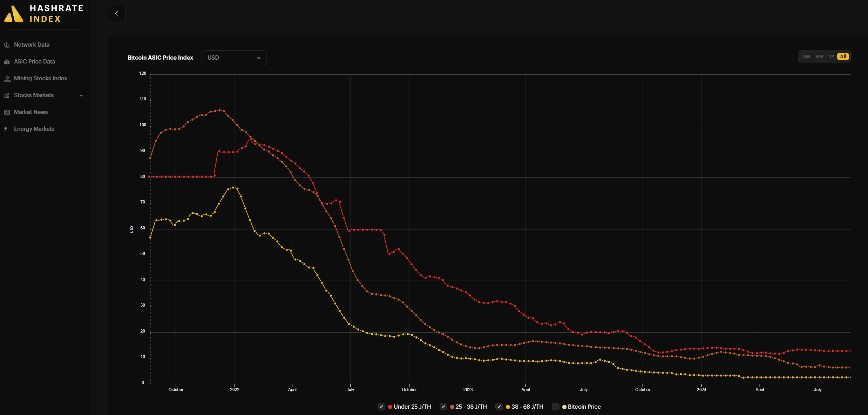Open Stocks Markets menu item
This screenshot has width=868, height=415.
(34, 95)
